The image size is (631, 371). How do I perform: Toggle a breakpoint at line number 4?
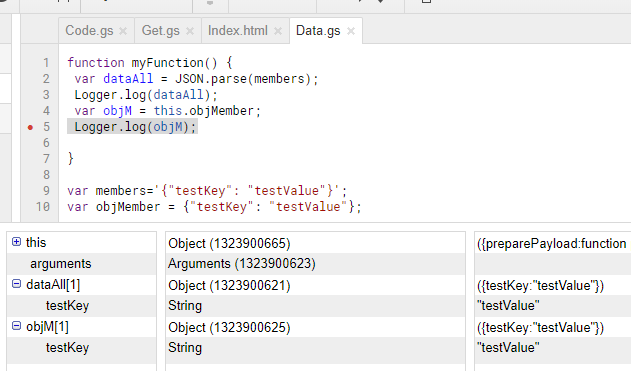[46, 111]
